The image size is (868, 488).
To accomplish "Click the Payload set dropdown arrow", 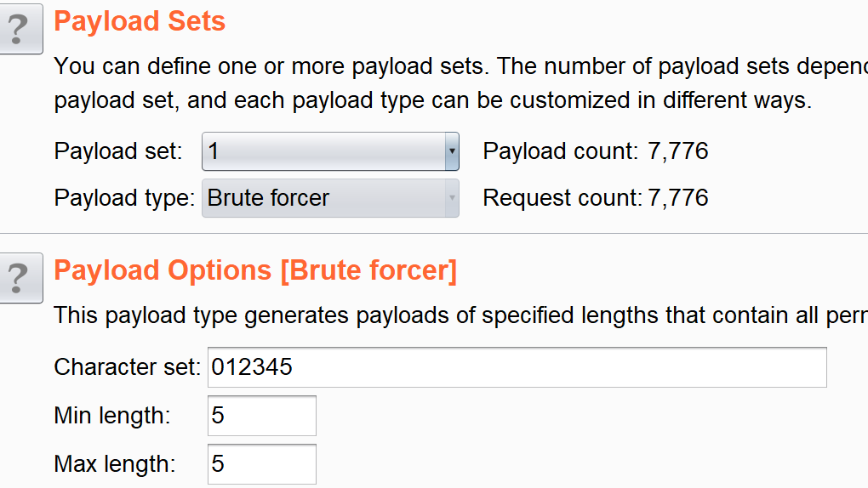I will coord(452,152).
